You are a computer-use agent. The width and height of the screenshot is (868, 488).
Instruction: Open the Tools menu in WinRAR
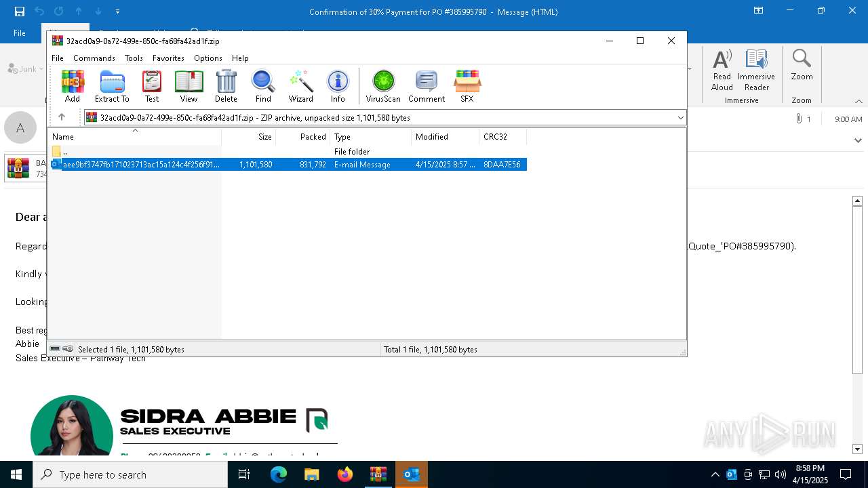click(x=134, y=58)
